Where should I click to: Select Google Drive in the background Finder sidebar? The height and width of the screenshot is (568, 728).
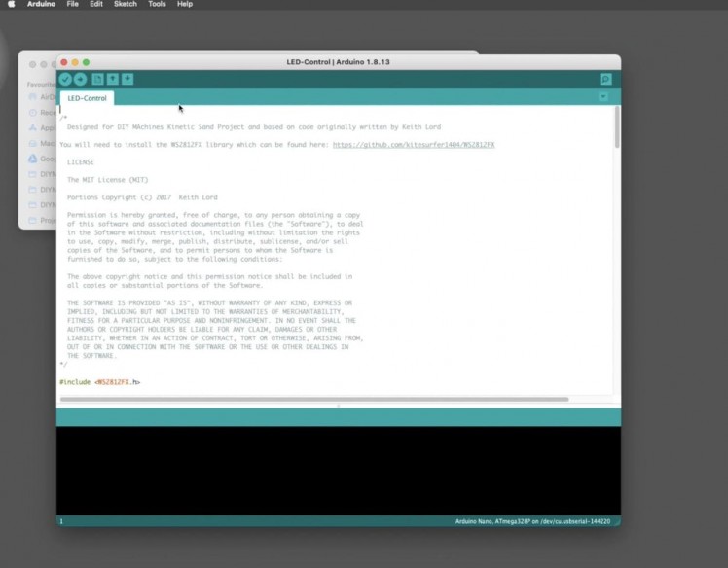point(42,159)
